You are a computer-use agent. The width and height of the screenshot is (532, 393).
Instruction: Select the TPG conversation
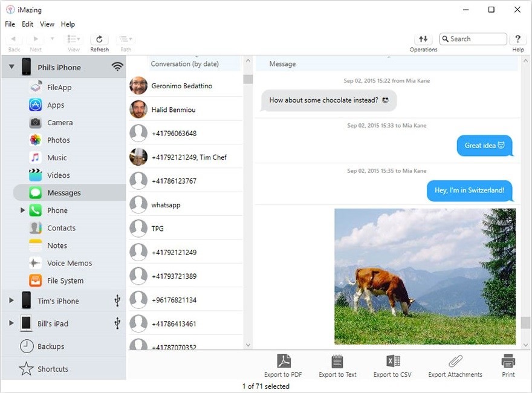pyautogui.click(x=186, y=229)
